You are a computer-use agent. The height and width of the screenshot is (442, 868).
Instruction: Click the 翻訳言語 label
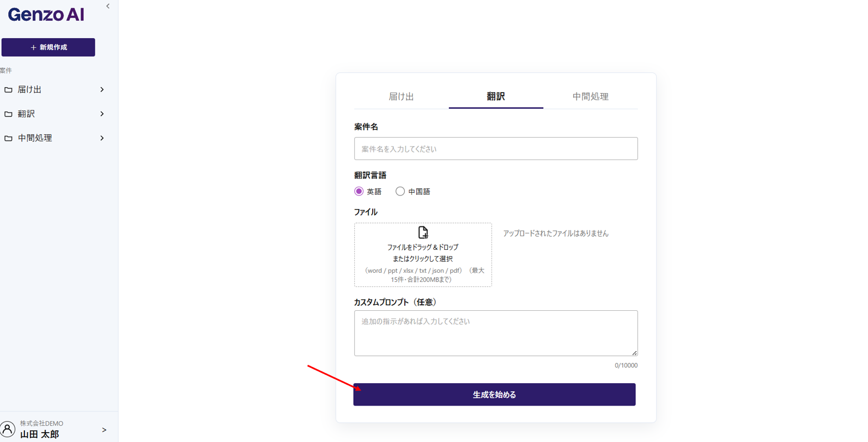pos(370,175)
